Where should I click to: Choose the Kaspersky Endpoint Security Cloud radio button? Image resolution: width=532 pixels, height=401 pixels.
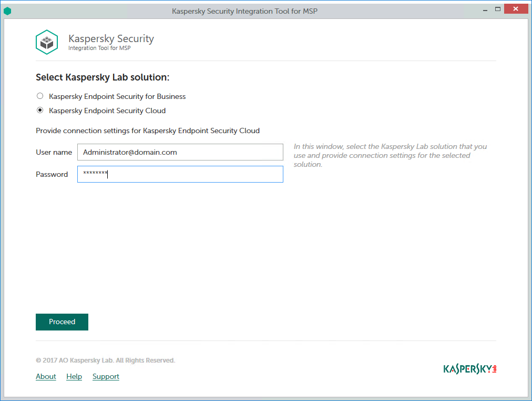[x=40, y=111]
